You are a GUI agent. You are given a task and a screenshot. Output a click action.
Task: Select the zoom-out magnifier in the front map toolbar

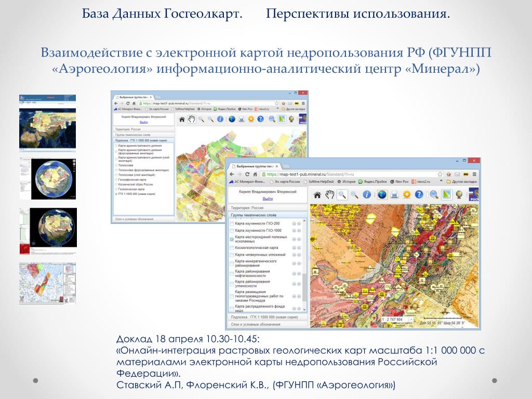pyautogui.click(x=354, y=195)
